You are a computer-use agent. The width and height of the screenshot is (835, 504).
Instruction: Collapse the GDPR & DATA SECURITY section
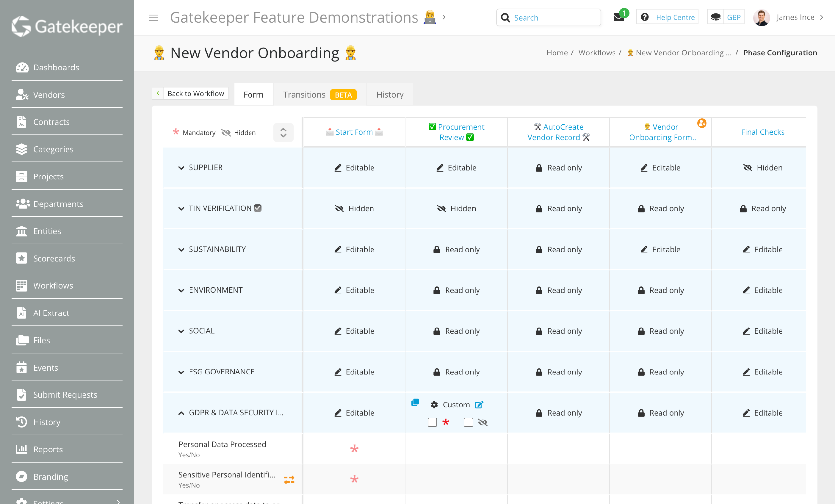[181, 413]
